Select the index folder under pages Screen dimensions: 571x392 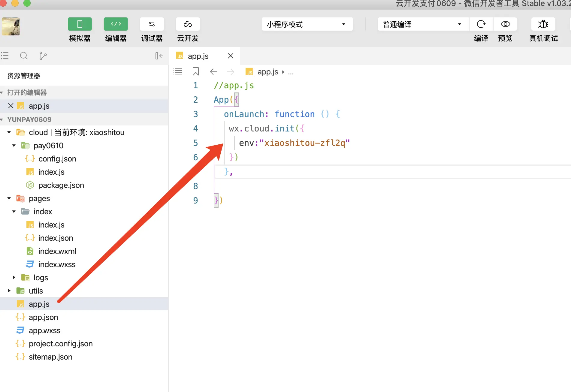coord(84,212)
